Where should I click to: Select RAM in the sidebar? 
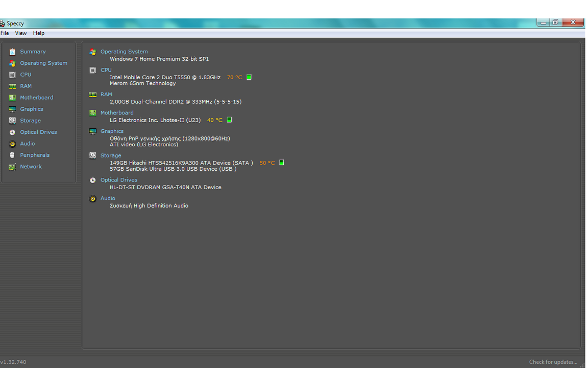(26, 86)
